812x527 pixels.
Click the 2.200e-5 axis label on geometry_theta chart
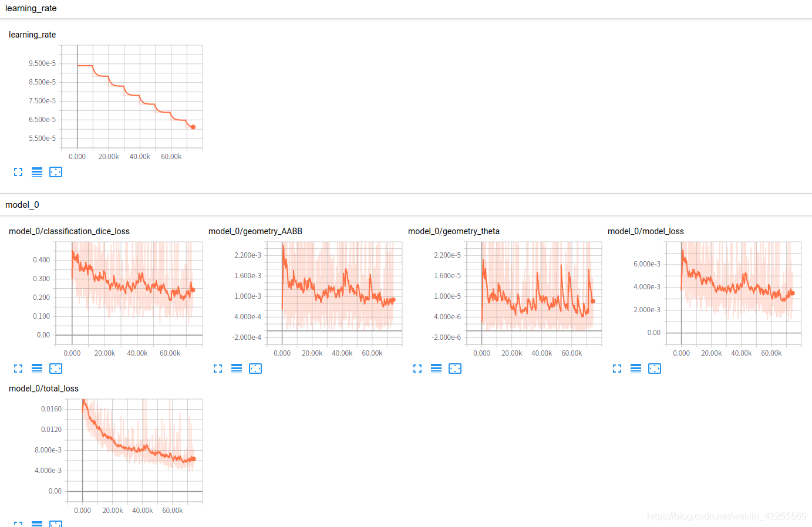tap(447, 255)
